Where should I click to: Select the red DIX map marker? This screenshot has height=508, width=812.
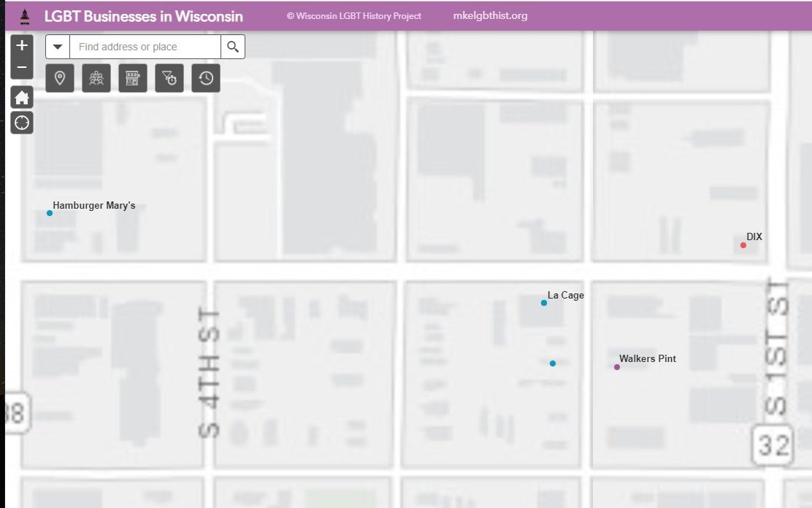pos(743,245)
